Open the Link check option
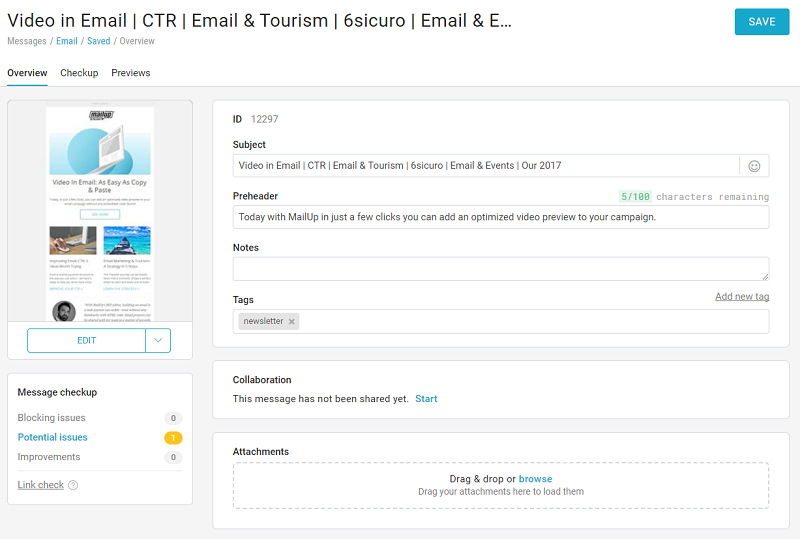The image size is (800, 539). (41, 485)
